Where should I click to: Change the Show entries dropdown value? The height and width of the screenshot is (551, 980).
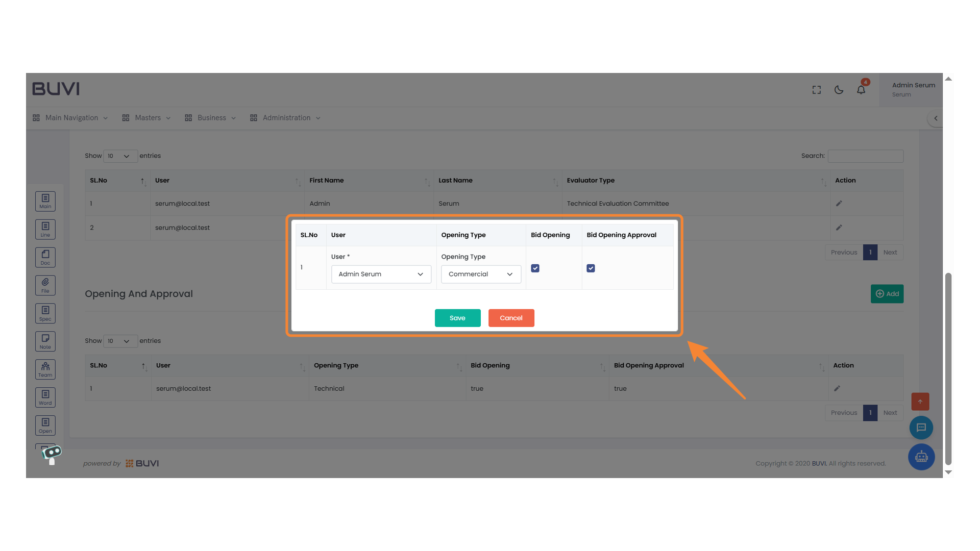[x=120, y=156]
